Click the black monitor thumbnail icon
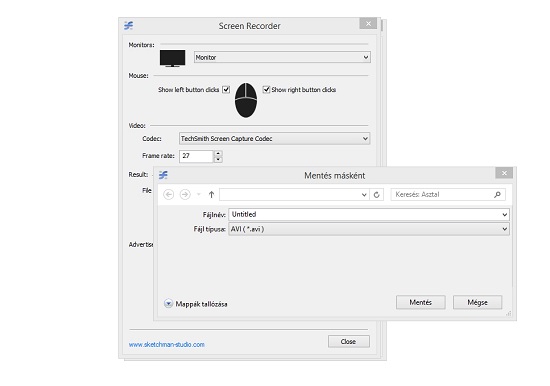 173,58
